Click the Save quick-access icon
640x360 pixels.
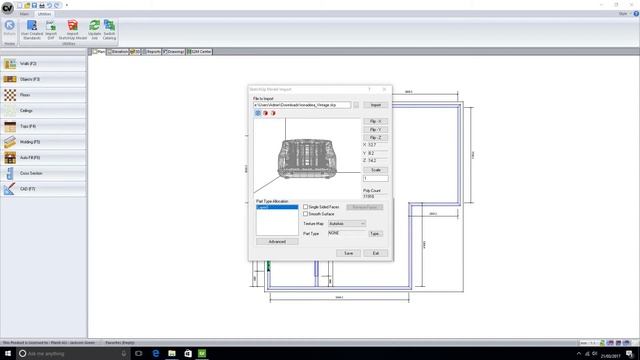pos(34,5)
